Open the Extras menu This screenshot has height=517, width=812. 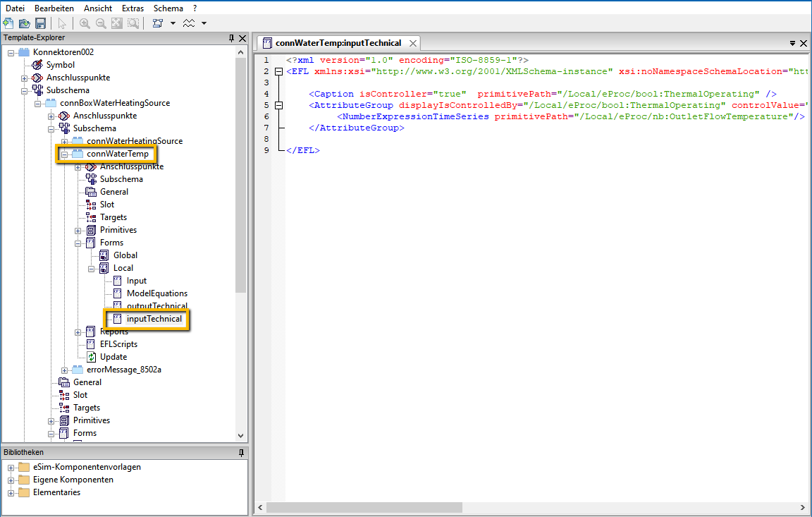[133, 8]
